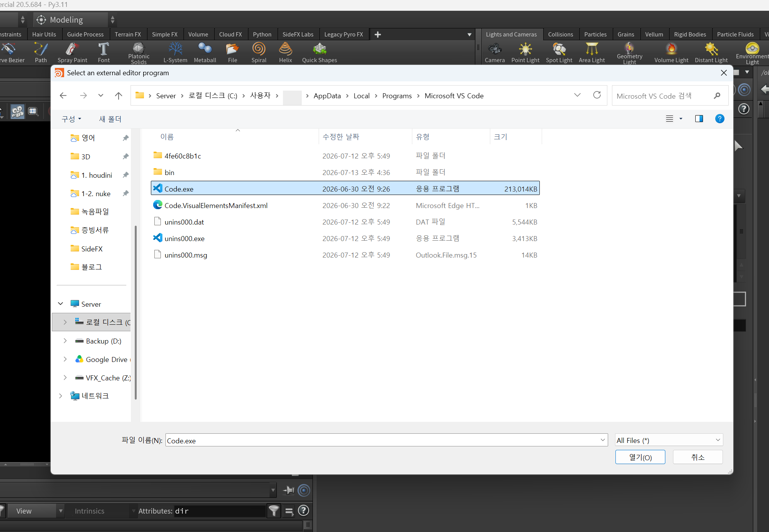Close the external editor dialog
The image size is (769, 532).
click(x=724, y=73)
